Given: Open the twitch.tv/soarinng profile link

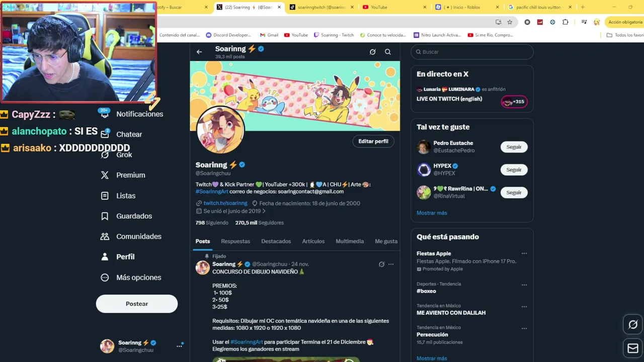Looking at the screenshot, I should tap(225, 203).
